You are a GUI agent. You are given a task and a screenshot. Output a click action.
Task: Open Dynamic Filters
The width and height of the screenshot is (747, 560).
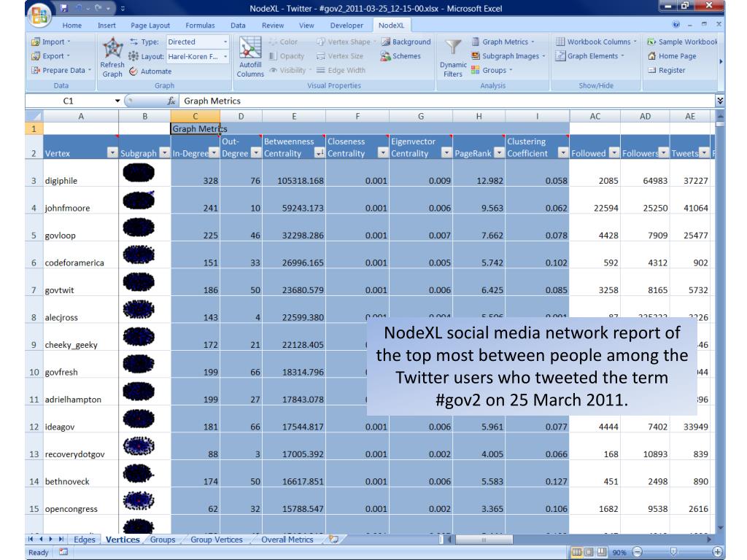tap(453, 58)
